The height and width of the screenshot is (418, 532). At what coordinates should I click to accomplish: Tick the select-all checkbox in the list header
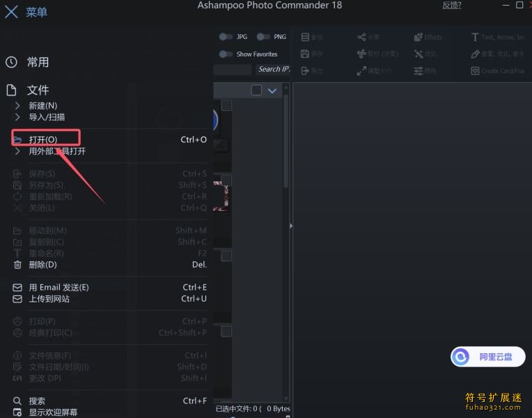pos(256,91)
